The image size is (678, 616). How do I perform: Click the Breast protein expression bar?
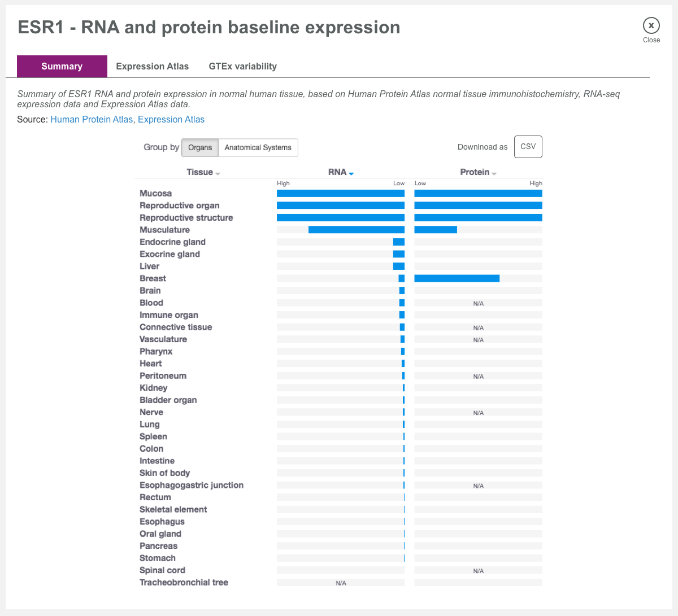click(x=457, y=278)
